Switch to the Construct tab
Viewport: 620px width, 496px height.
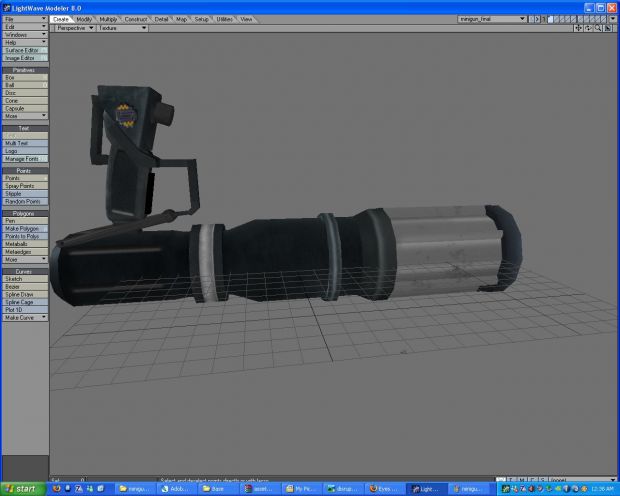pos(136,19)
